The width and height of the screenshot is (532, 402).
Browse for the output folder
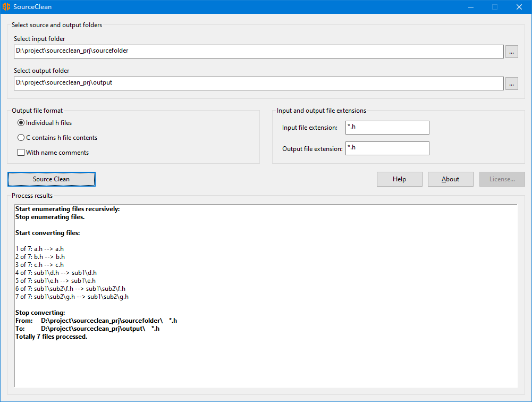pos(511,83)
